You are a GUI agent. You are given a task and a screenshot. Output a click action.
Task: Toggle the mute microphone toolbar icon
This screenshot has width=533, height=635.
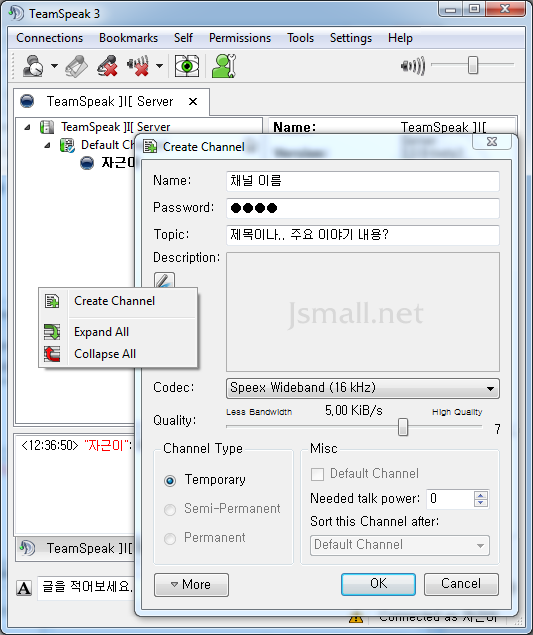[x=107, y=66]
